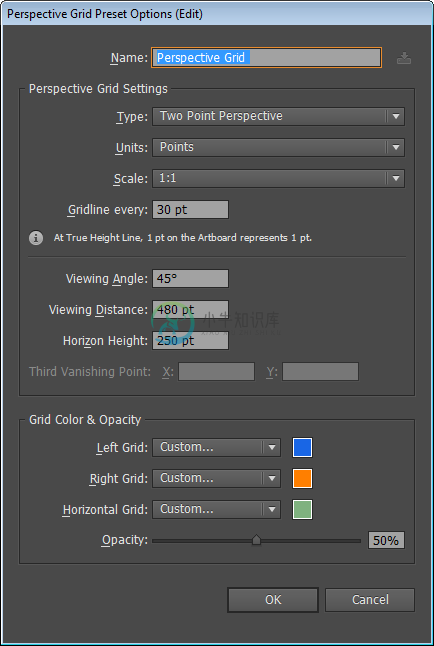Viewport: 434px width, 646px height.
Task: Dismiss the dialog with the Cancel button
Action: pos(370,600)
